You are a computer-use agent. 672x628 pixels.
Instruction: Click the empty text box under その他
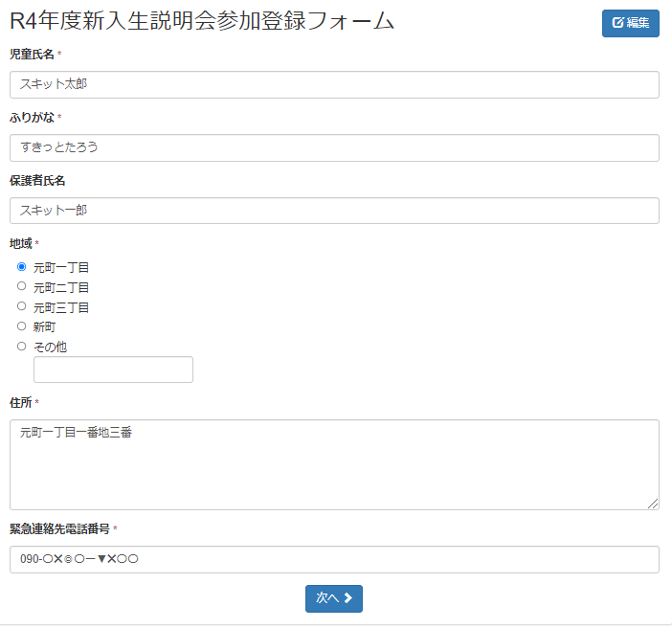click(x=113, y=370)
